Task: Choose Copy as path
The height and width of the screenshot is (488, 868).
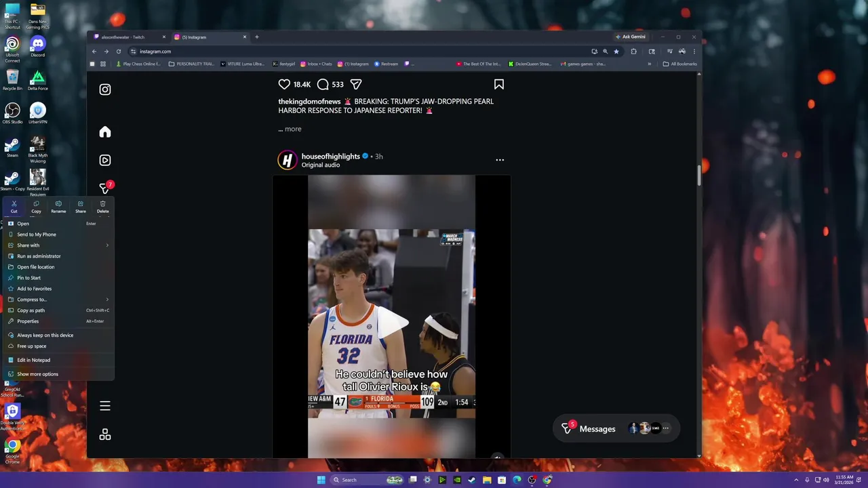Action: [58, 310]
